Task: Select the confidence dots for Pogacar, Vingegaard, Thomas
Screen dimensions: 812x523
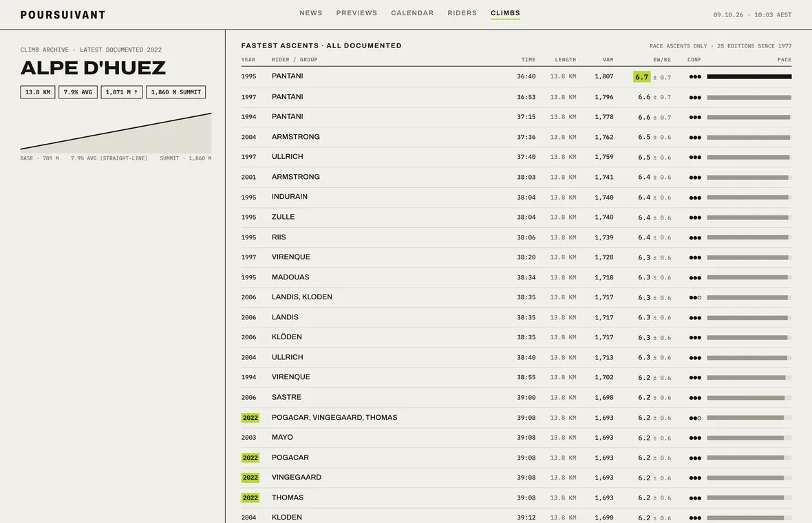Action: pyautogui.click(x=695, y=418)
